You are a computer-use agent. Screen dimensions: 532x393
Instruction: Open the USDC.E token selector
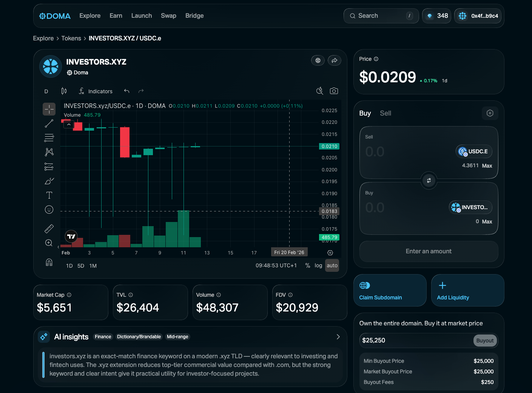[473, 151]
